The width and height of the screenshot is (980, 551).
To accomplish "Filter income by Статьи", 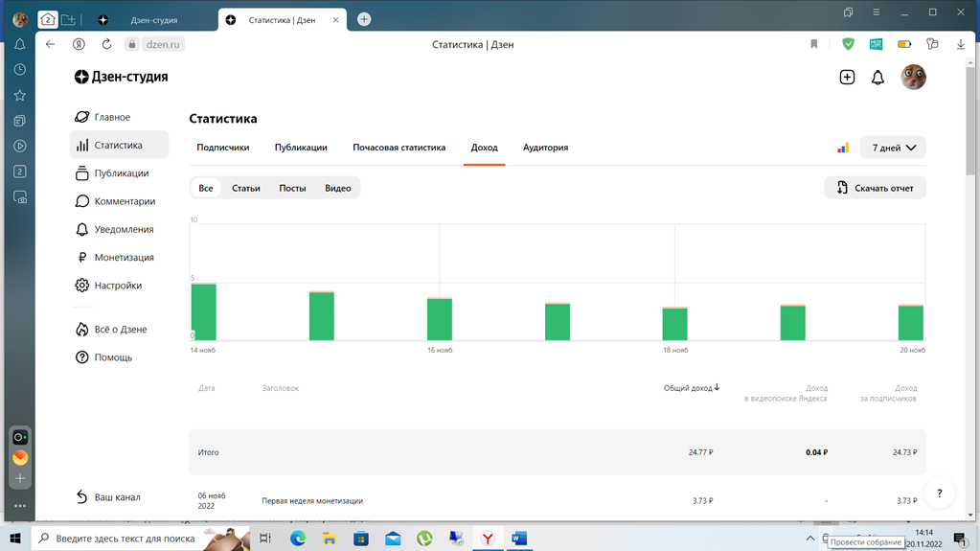I will (x=245, y=188).
